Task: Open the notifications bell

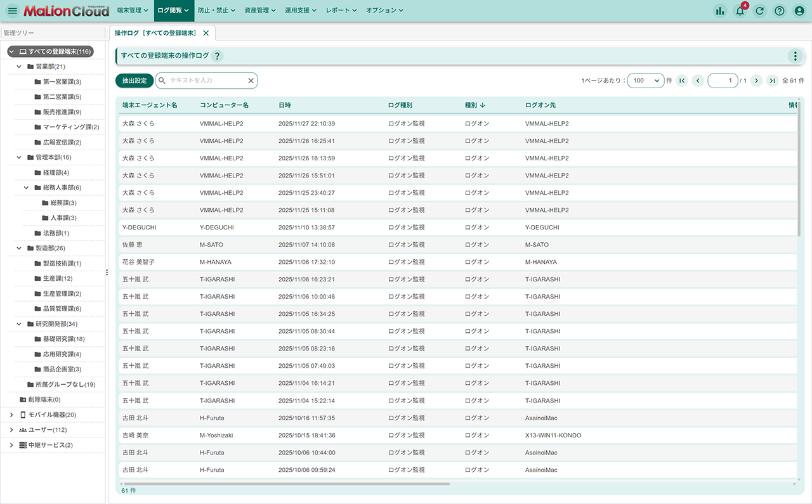Action: [740, 11]
